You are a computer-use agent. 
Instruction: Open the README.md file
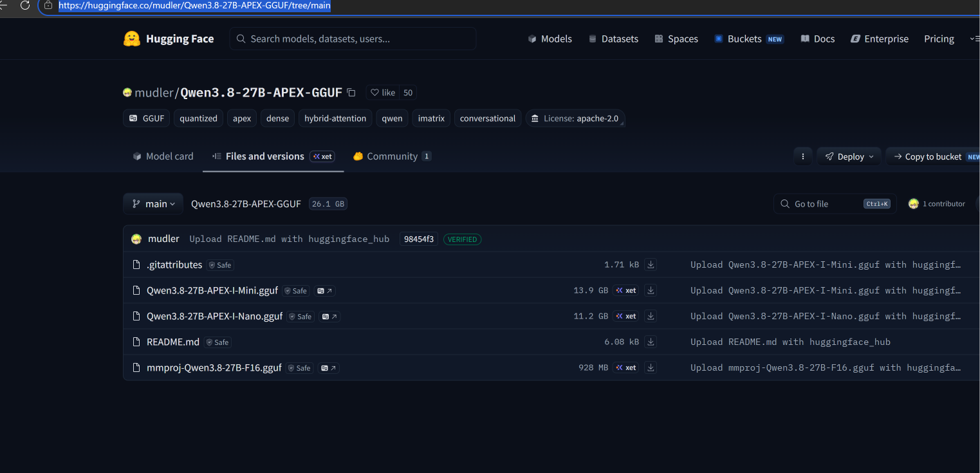173,342
